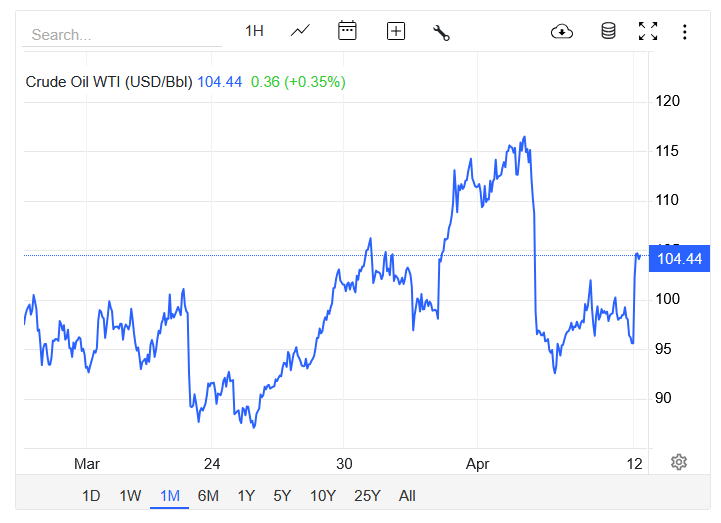
Task: Click the 120 price axis label
Action: coord(667,101)
